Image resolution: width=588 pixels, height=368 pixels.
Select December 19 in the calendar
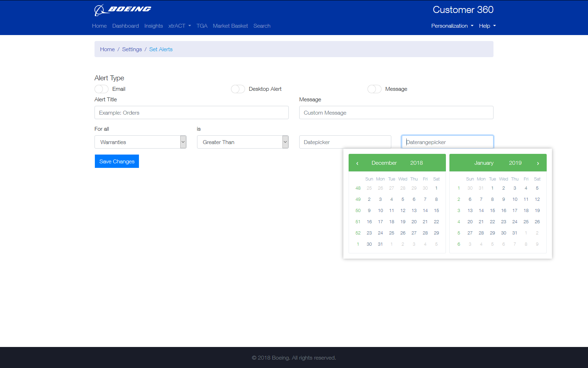pos(403,222)
